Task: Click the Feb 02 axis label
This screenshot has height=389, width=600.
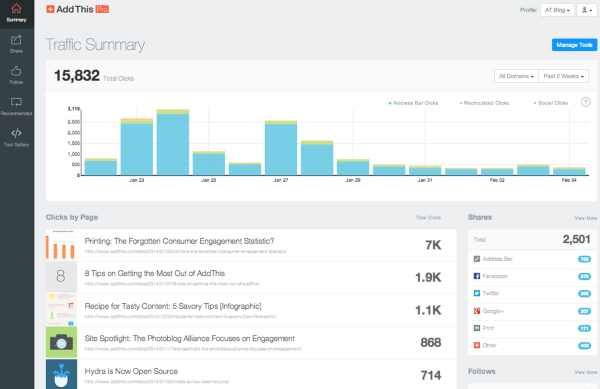Action: tap(497, 180)
